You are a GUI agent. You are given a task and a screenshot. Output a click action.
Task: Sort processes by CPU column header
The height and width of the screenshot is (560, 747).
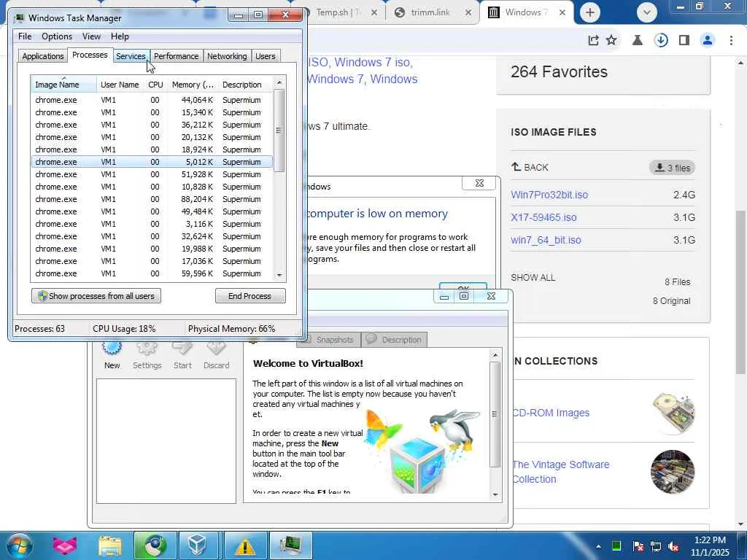pyautogui.click(x=155, y=85)
